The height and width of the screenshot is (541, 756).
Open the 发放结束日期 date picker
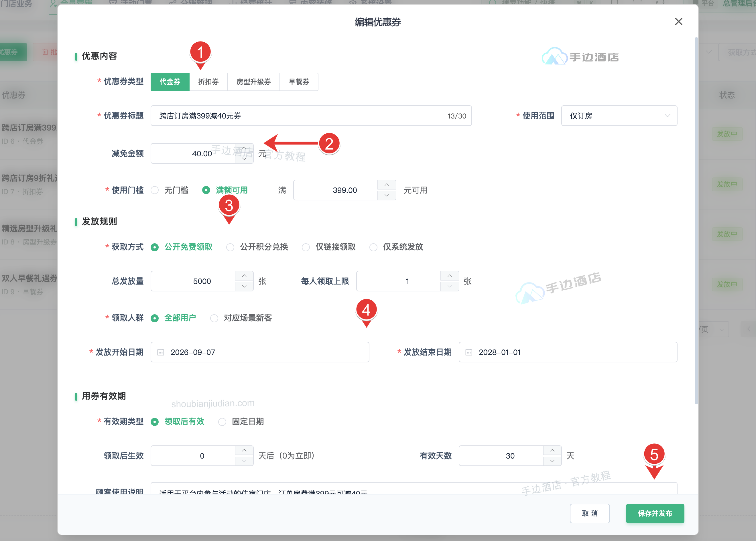click(x=568, y=352)
